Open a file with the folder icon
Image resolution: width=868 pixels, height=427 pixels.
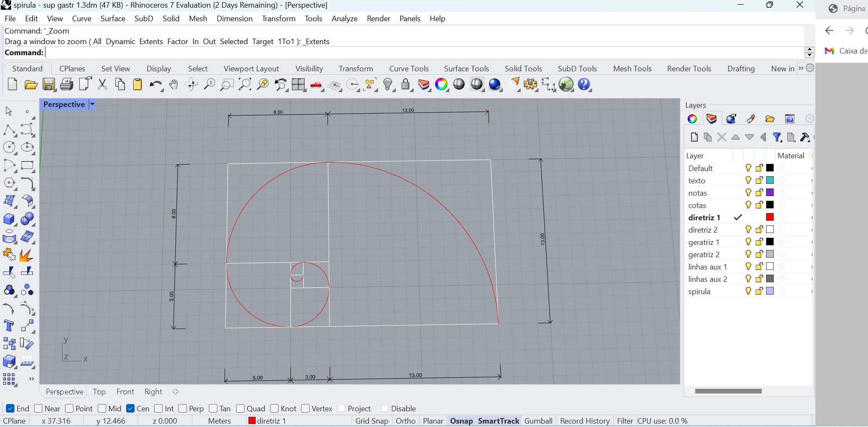[31, 84]
